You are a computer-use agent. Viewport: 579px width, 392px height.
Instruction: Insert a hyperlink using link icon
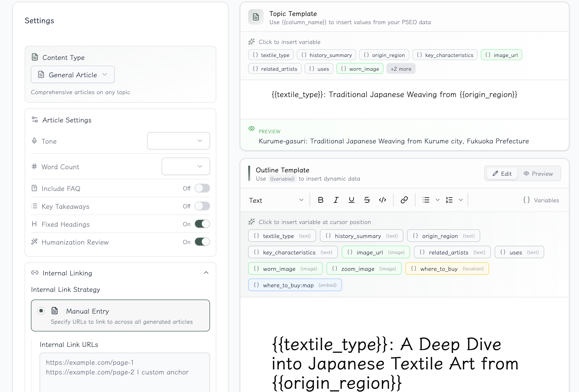tap(404, 200)
